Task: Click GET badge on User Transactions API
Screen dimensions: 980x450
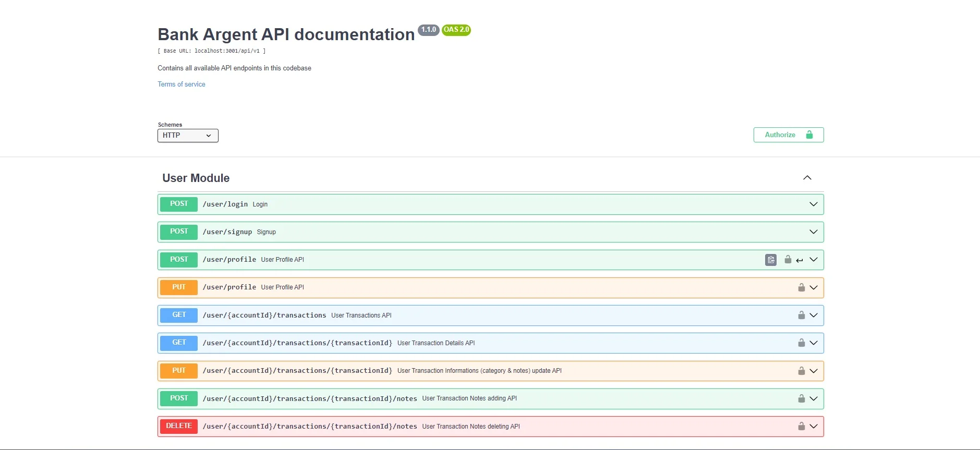Action: [x=179, y=315]
